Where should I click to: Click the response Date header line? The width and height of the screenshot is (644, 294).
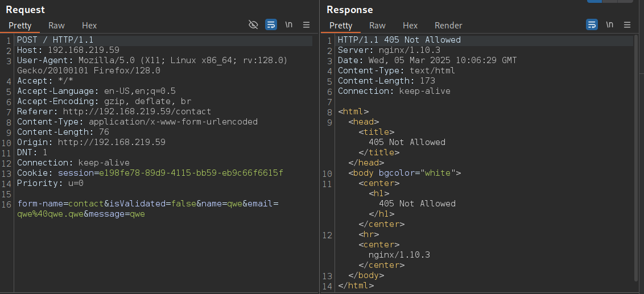427,60
